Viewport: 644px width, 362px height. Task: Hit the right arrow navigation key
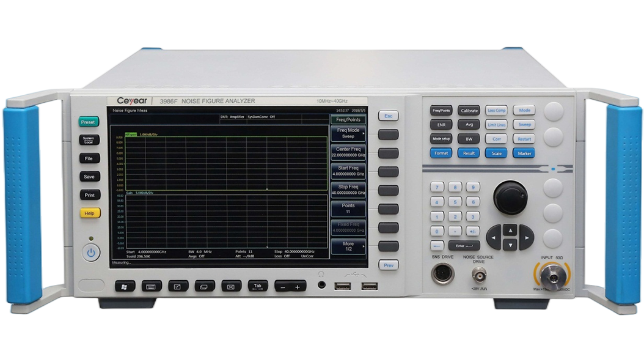526,237
